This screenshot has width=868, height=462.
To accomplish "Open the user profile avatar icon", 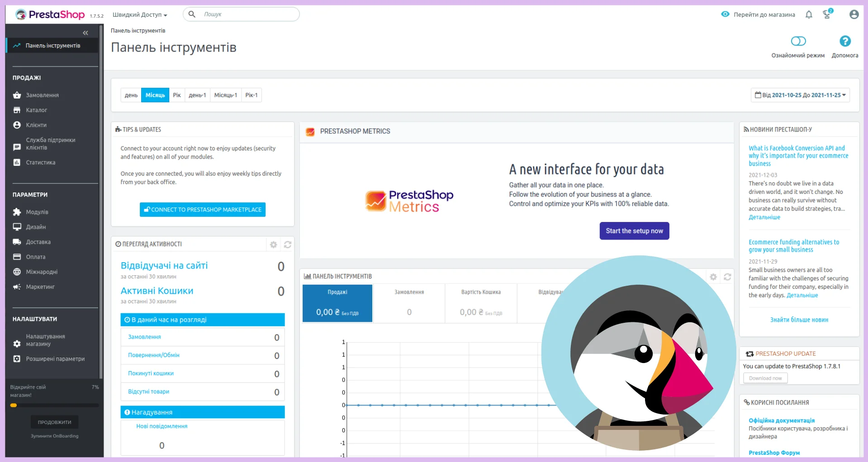I will pos(854,14).
